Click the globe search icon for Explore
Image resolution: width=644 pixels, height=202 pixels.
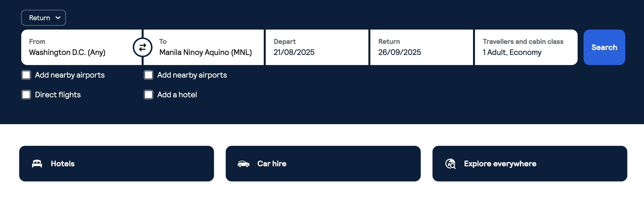point(450,164)
